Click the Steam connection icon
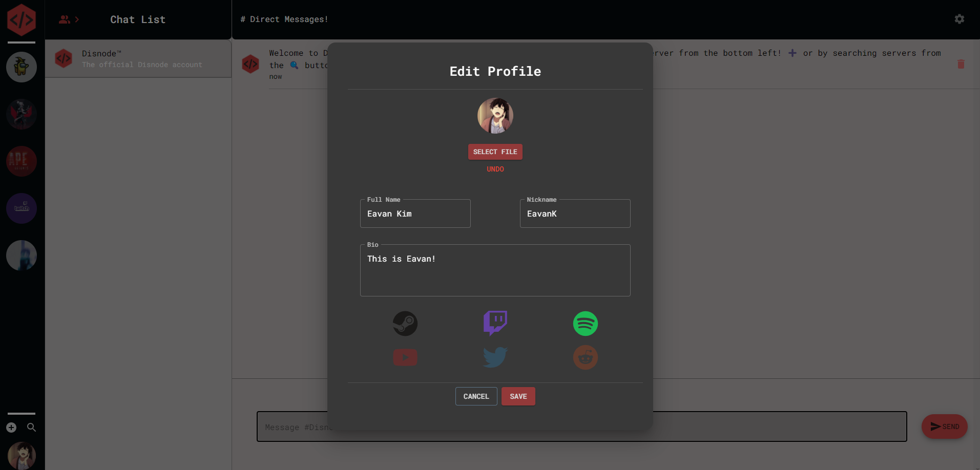This screenshot has width=980, height=470. (405, 324)
